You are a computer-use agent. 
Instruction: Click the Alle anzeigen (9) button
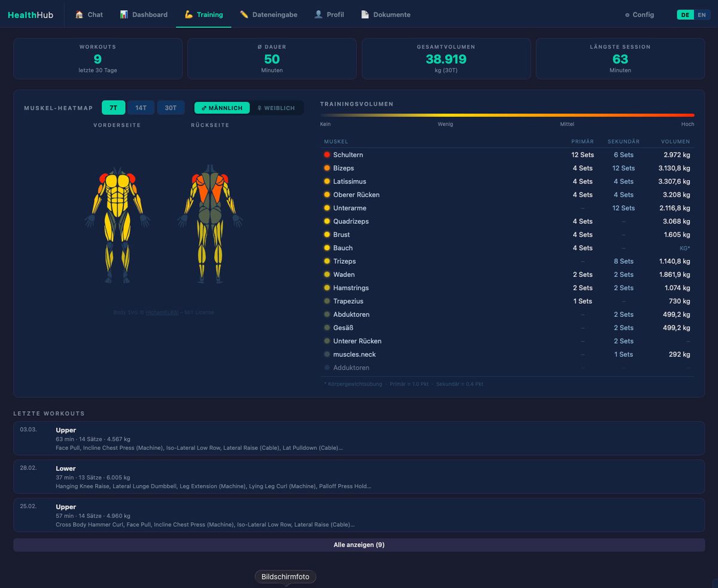tap(359, 545)
